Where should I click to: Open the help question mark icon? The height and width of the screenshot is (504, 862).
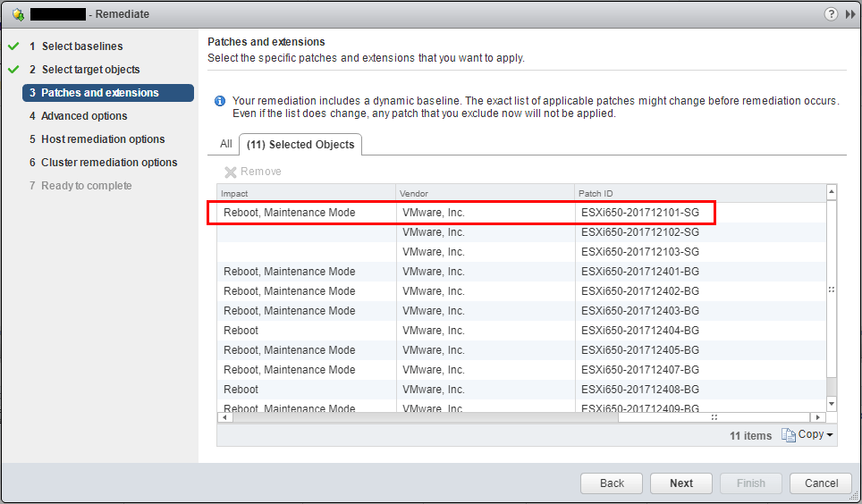[831, 14]
